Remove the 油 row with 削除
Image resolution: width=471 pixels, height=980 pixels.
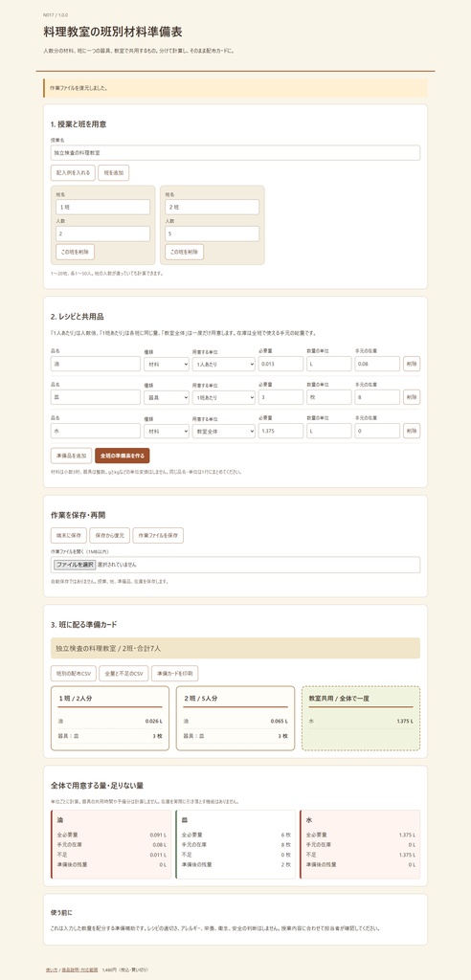pos(412,364)
